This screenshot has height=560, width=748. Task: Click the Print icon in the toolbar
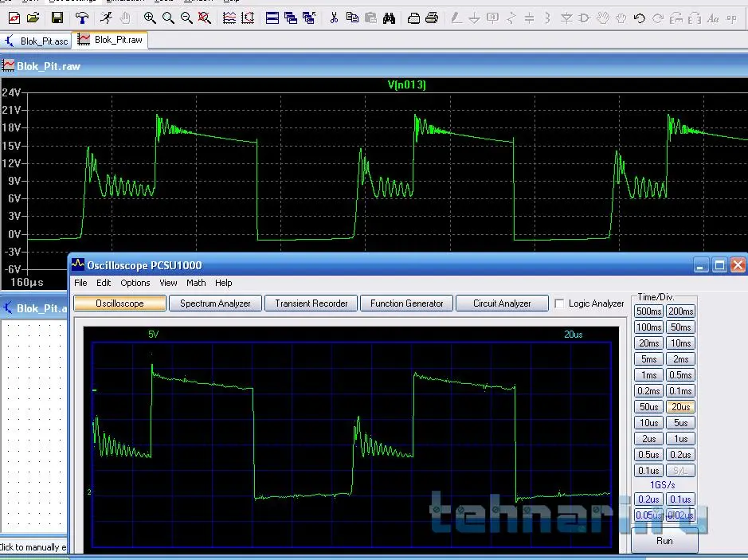(431, 18)
